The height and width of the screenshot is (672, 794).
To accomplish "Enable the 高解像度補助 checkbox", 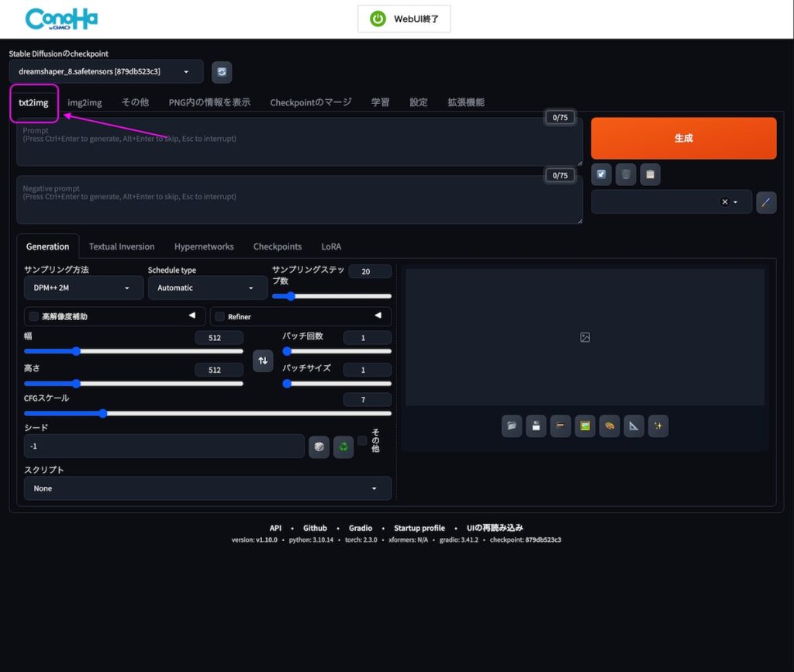I will point(34,316).
